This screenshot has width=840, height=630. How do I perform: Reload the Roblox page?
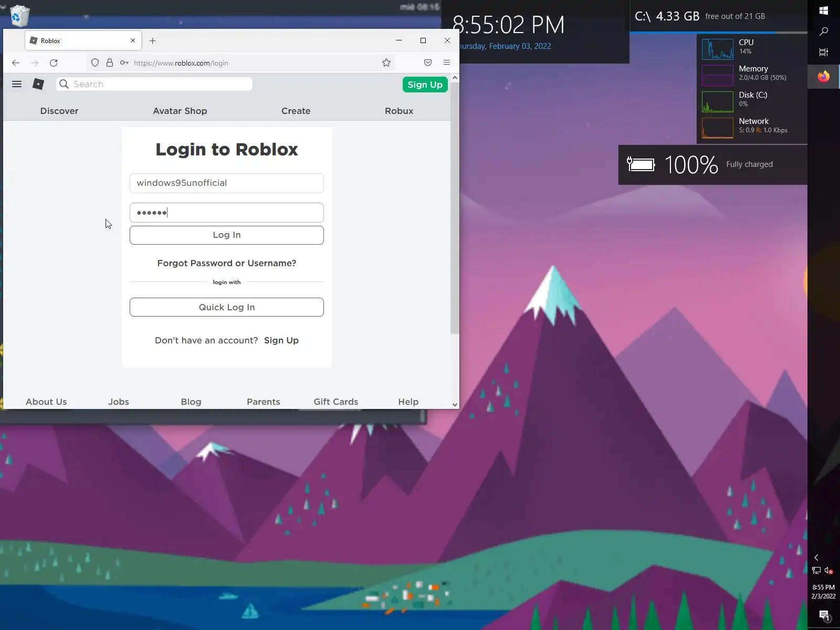click(x=54, y=63)
